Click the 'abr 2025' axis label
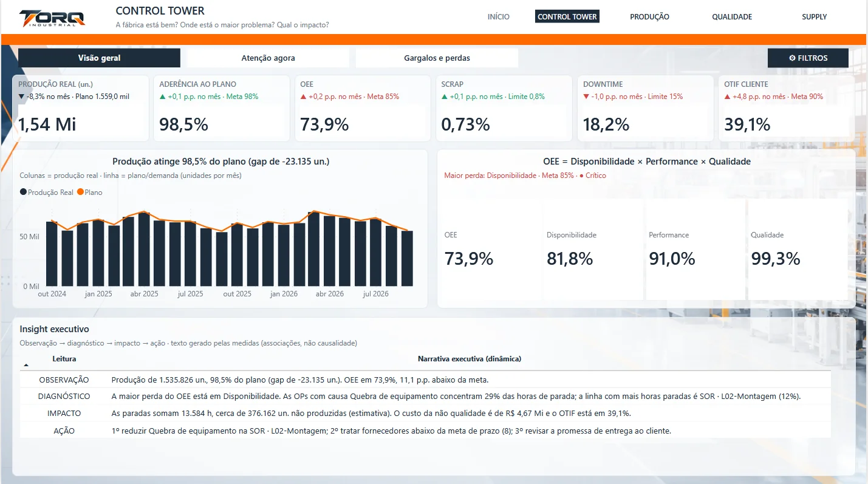This screenshot has height=484, width=868. tap(145, 294)
